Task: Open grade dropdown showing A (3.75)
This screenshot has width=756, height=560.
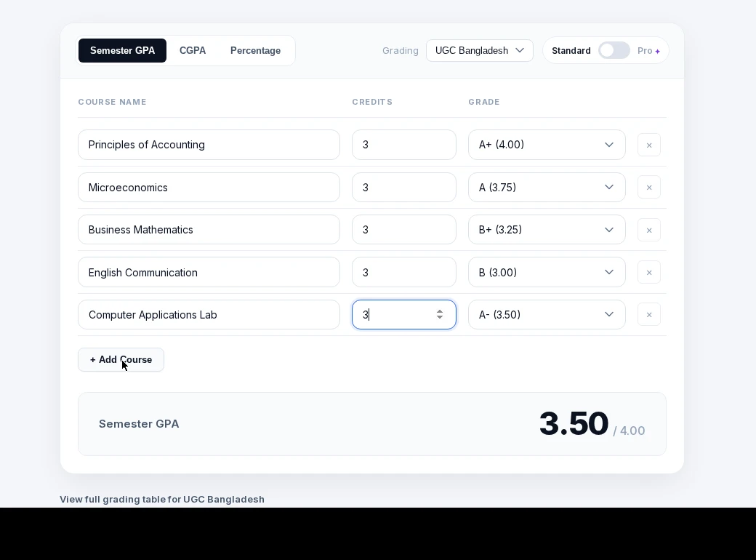Action: pos(547,187)
